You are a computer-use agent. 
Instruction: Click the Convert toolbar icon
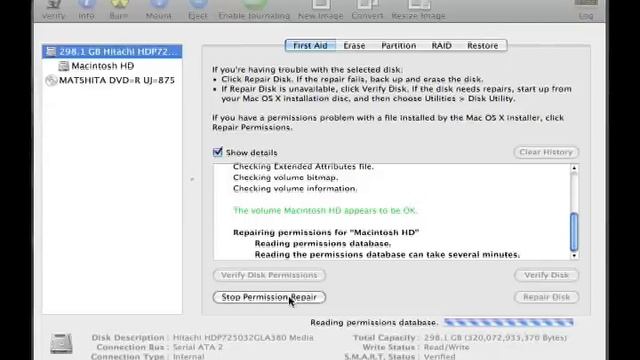(367, 5)
